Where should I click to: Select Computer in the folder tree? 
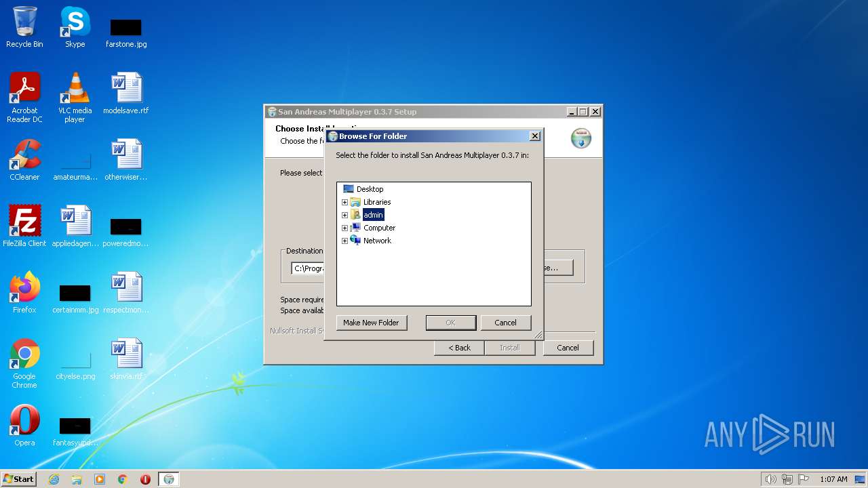(379, 228)
